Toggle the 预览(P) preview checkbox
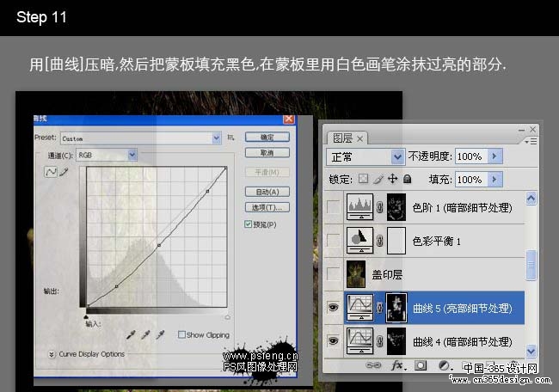The width and height of the screenshot is (559, 392). 249,224
